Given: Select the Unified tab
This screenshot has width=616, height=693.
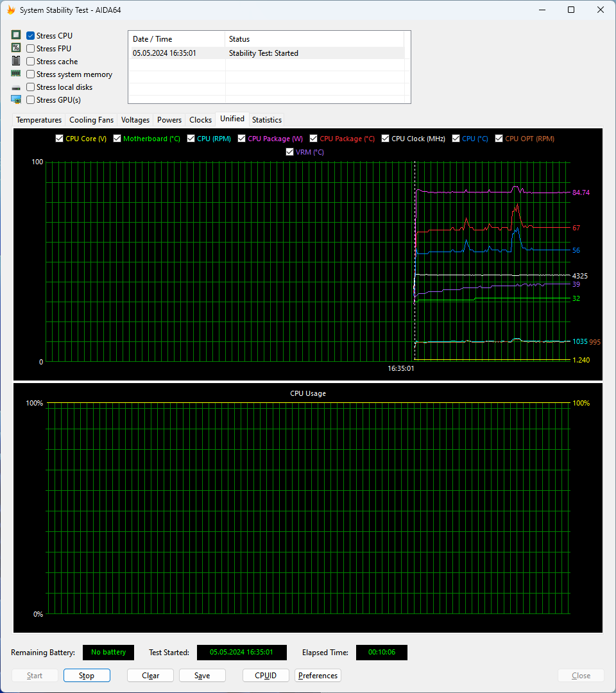Looking at the screenshot, I should click(x=232, y=119).
